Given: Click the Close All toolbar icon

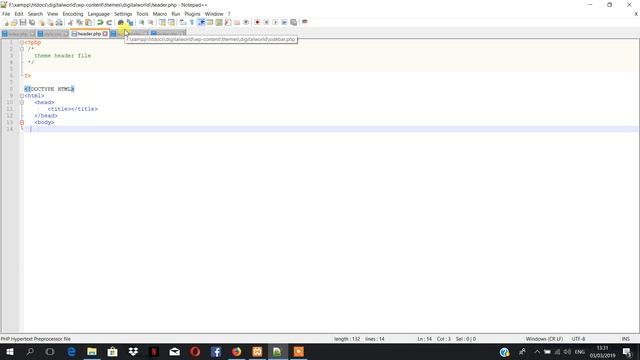Looking at the screenshot, I should coord(50,22).
